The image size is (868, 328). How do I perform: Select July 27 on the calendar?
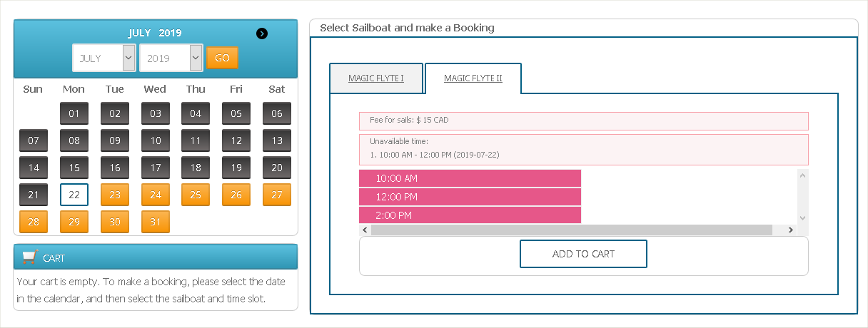point(277,195)
